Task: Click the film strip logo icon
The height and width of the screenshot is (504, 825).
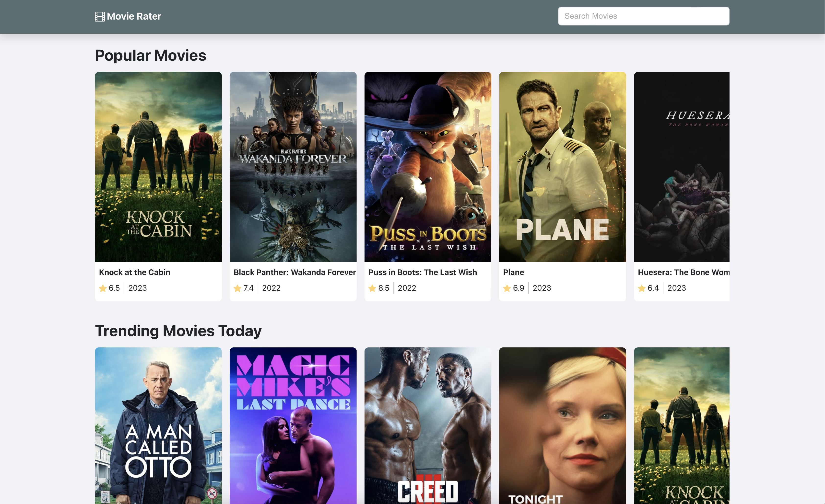Action: coord(100,16)
